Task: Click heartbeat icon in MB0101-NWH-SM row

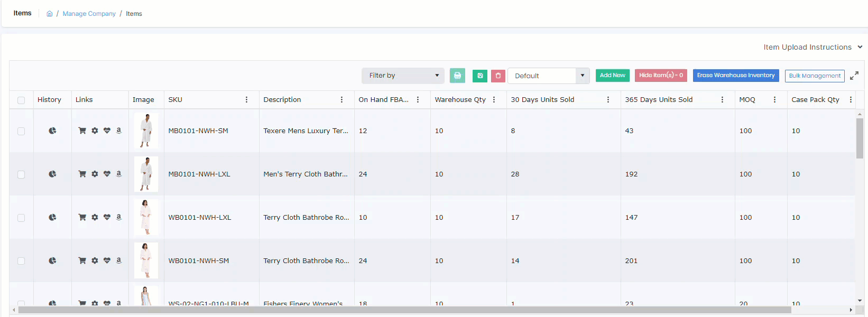Action: pos(107,130)
